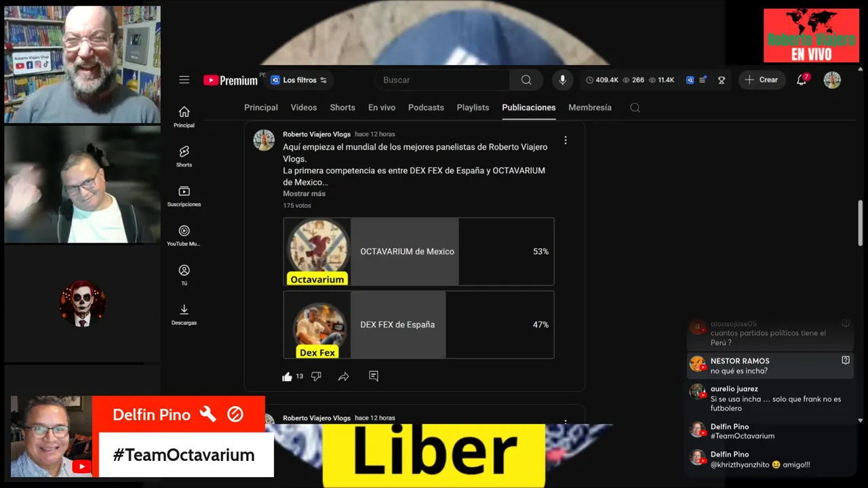868x488 pixels.
Task: Click the Octavarium poll image
Action: pos(317,251)
